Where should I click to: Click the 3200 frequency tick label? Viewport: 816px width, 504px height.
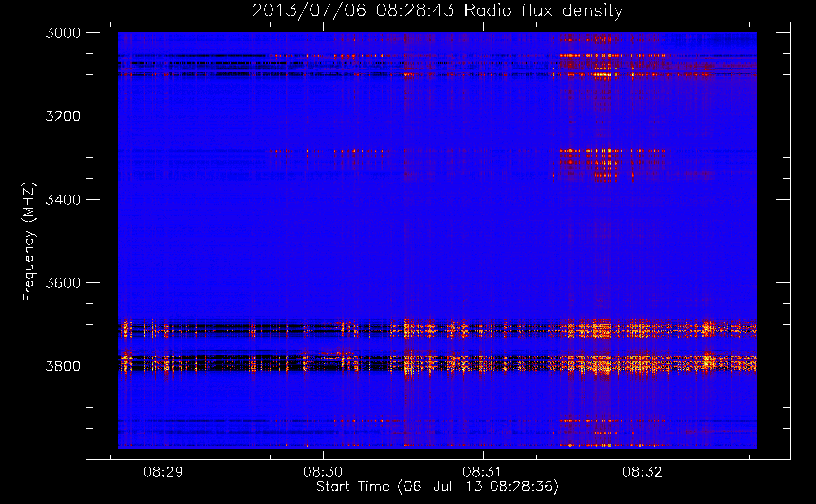coord(63,116)
